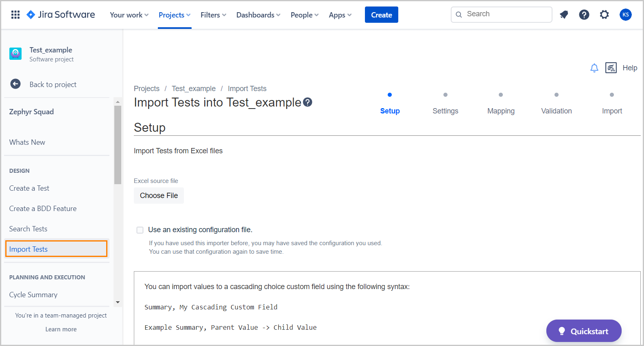The width and height of the screenshot is (644, 346).
Task: Click the question mark beside Import Tests title
Action: pyautogui.click(x=308, y=102)
